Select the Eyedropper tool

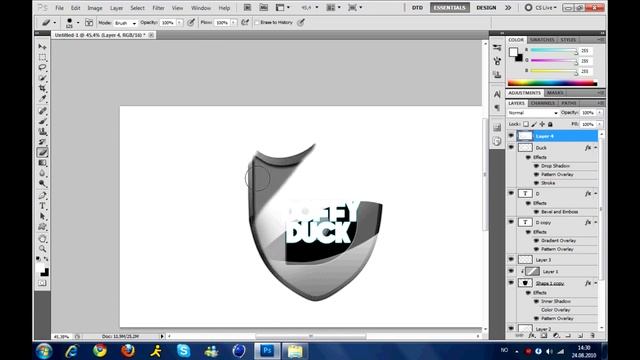tap(42, 98)
